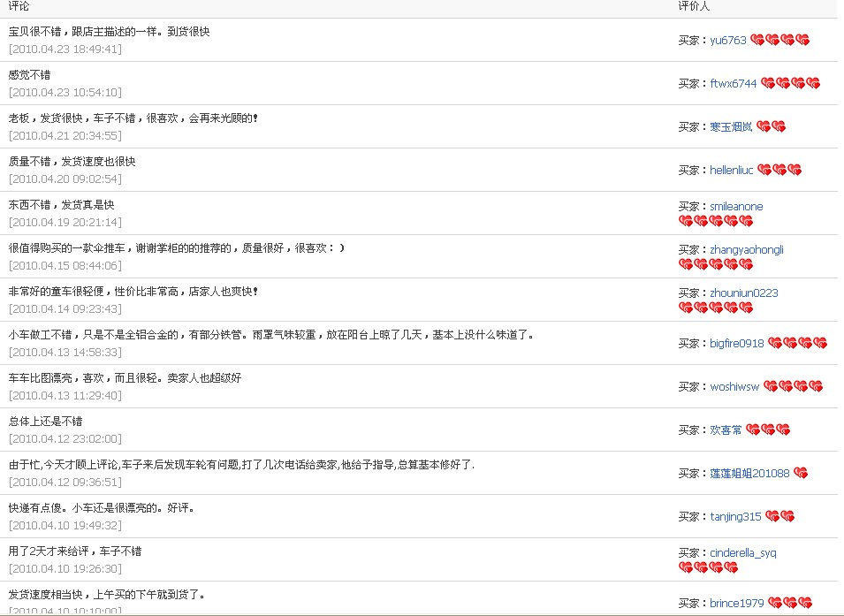Screen dimensions: 844x616
Task: Click heart rating under cinderella_syq
Action: pyautogui.click(x=708, y=568)
